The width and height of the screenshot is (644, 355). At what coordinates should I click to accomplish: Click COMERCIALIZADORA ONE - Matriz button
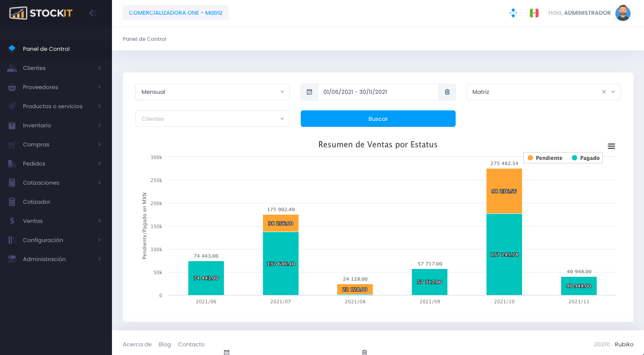click(x=176, y=13)
